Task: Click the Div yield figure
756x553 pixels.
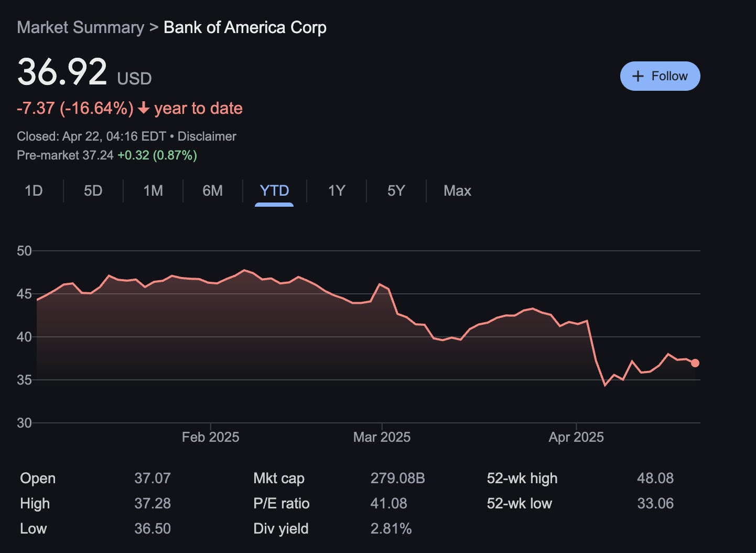Action: pyautogui.click(x=391, y=529)
